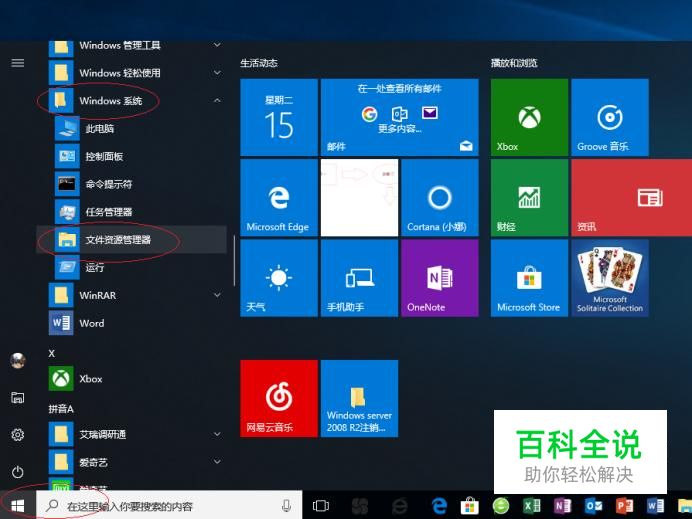This screenshot has width=692, height=519.
Task: Open the Microsoft Solitaire Collection tile
Action: point(610,278)
